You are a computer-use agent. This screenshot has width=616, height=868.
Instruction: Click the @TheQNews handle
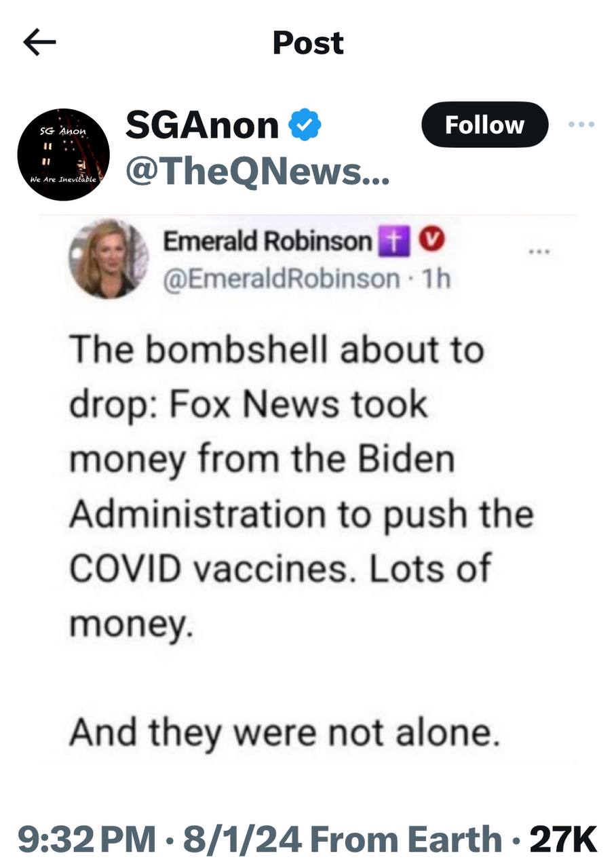256,174
